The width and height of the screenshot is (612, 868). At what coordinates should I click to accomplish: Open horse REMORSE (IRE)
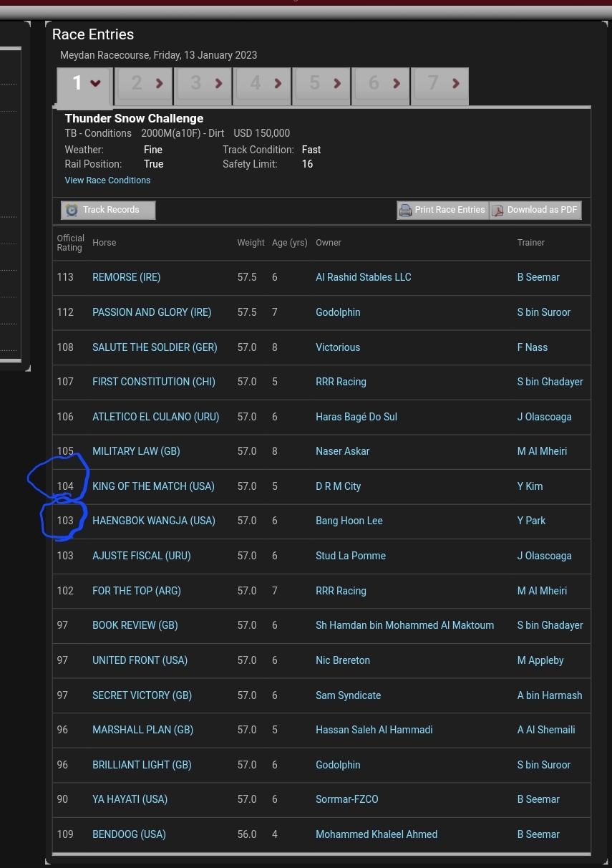click(127, 277)
